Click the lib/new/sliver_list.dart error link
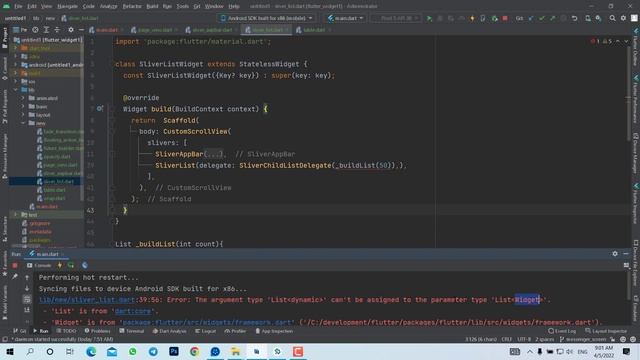 point(87,300)
